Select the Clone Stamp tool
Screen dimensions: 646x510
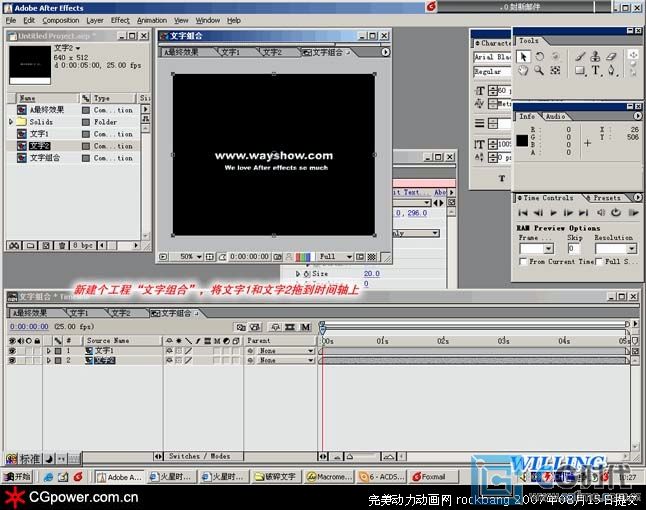pyautogui.click(x=595, y=57)
